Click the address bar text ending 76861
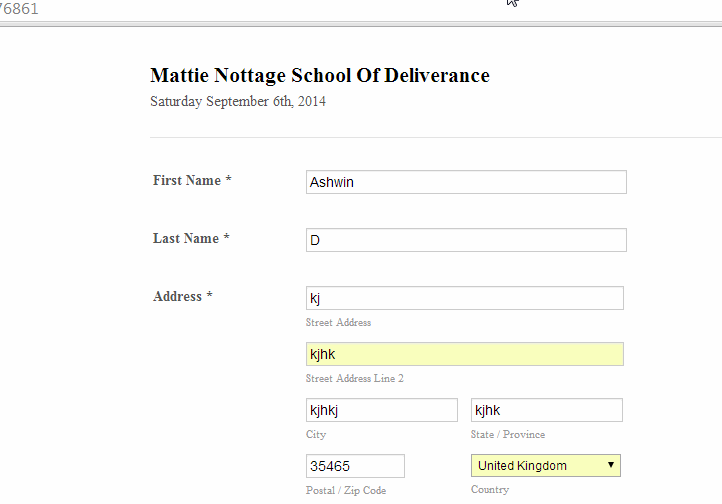The width and height of the screenshot is (722, 504). [x=20, y=9]
